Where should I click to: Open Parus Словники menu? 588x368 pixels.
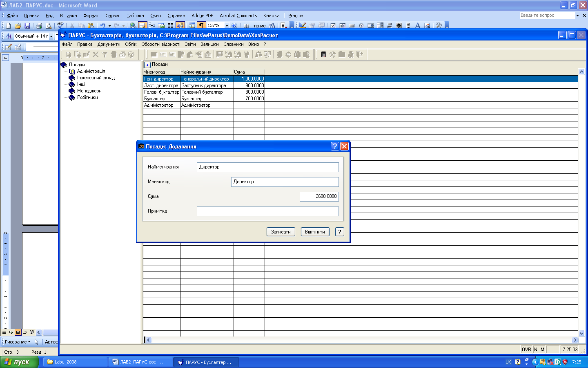(234, 44)
